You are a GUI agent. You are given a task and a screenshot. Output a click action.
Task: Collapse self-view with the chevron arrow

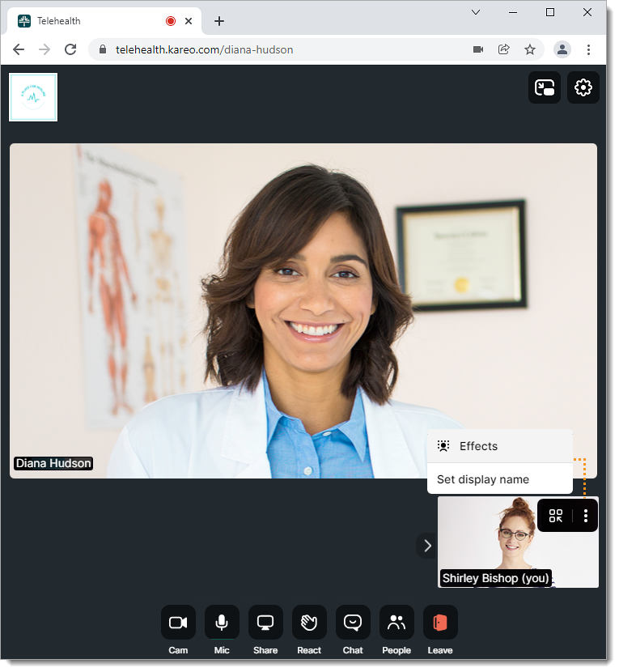click(427, 546)
